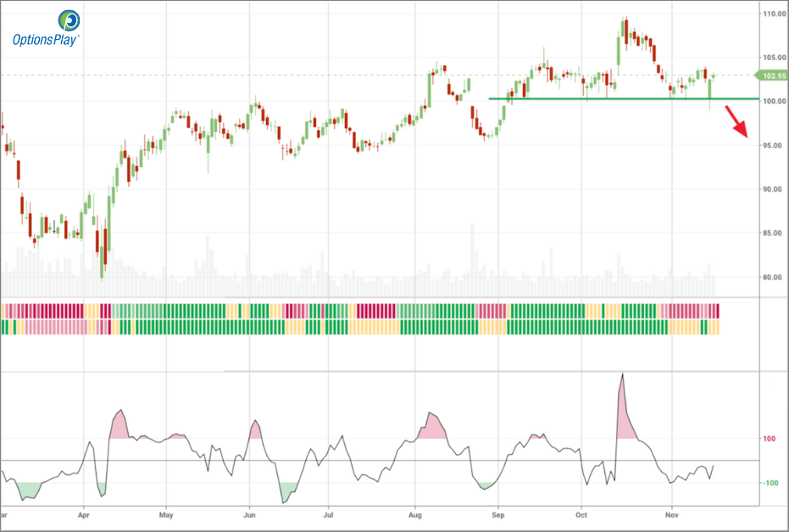Image resolution: width=789 pixels, height=532 pixels.
Task: Click the green oversold area in March
Action: (28, 489)
